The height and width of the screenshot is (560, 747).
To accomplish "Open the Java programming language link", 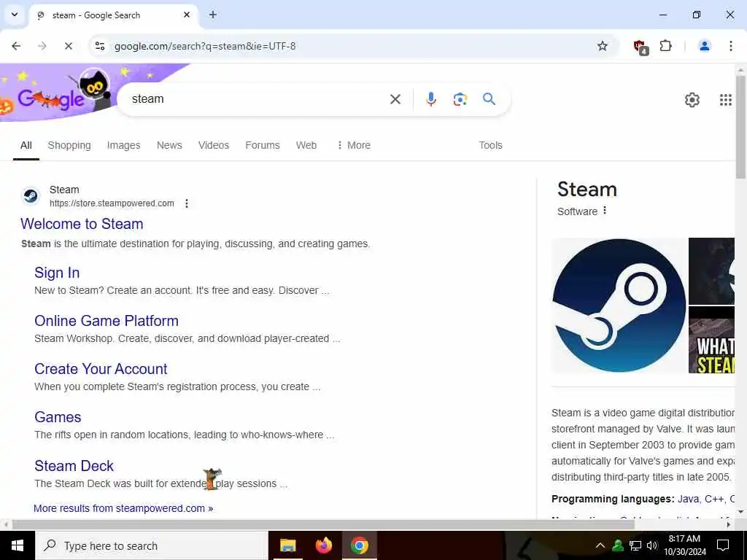I will coord(688,499).
